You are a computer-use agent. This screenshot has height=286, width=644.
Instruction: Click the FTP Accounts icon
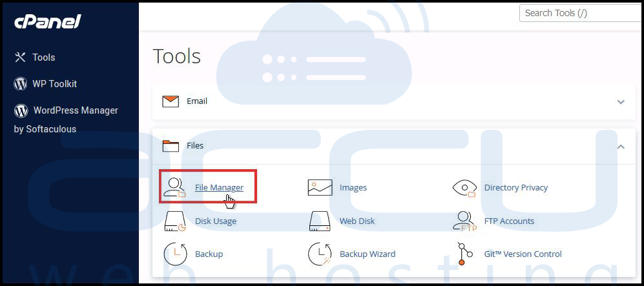pyautogui.click(x=464, y=221)
